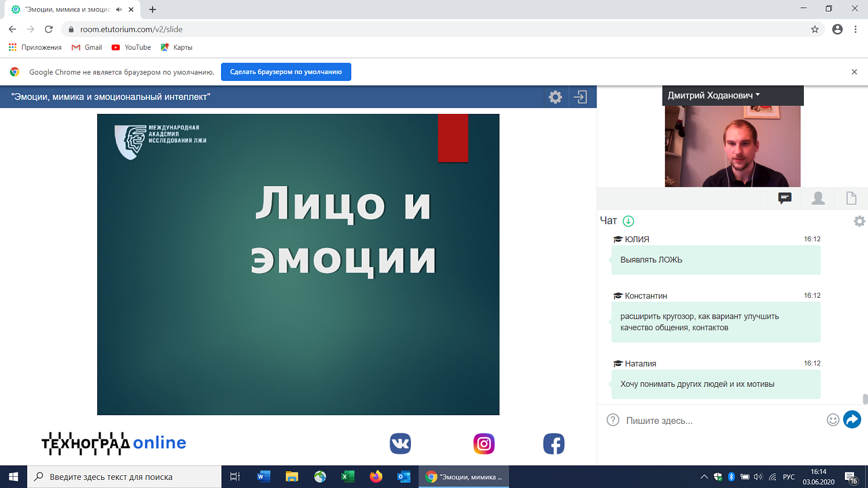Open Outlook from the taskbar
Image resolution: width=868 pixels, height=488 pixels.
pyautogui.click(x=404, y=477)
